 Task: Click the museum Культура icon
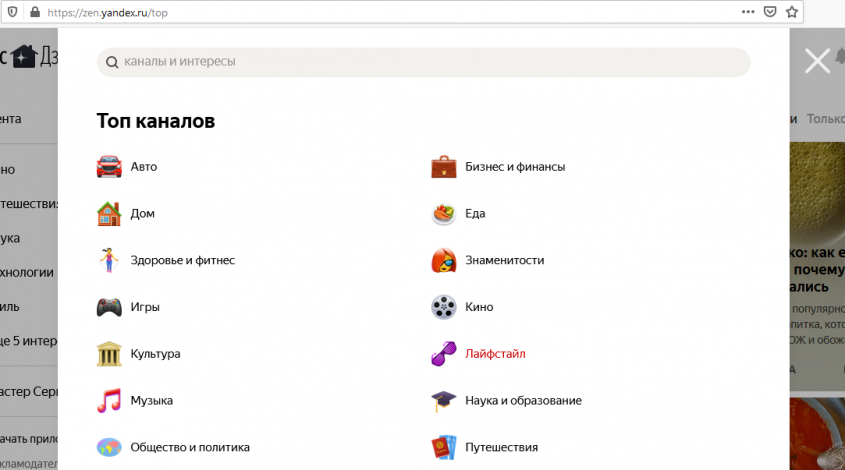pos(109,354)
